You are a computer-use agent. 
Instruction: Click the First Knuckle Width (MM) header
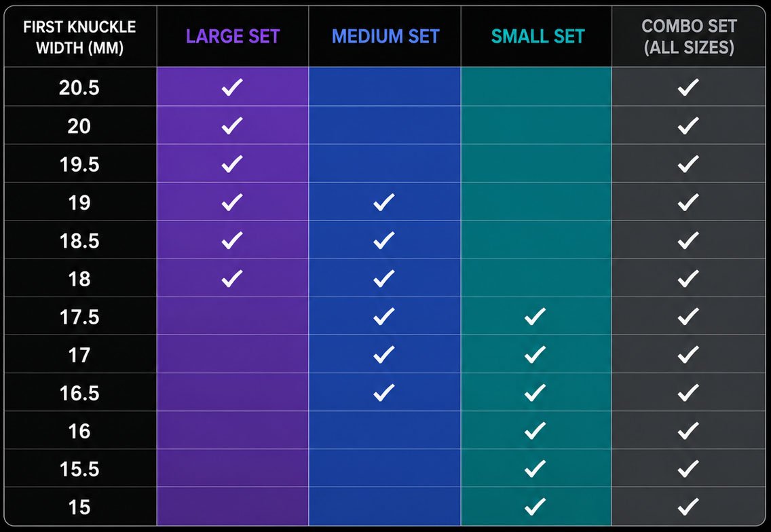pyautogui.click(x=79, y=37)
